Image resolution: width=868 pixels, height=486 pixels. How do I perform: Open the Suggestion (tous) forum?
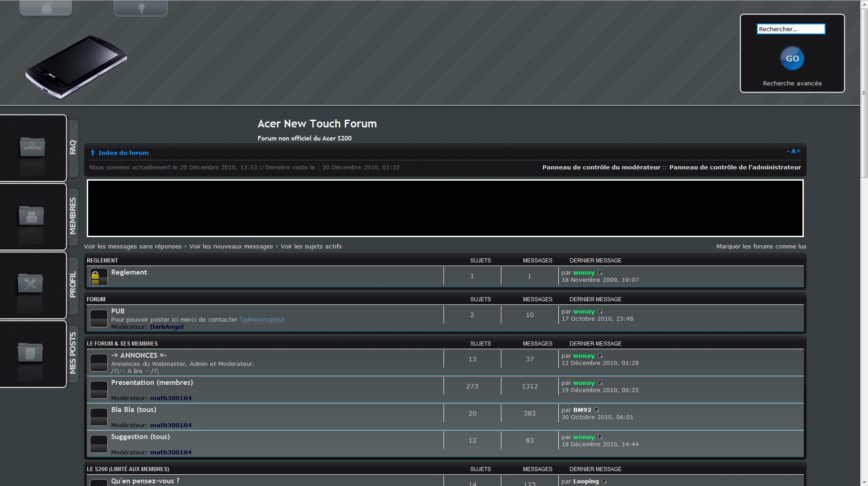click(141, 437)
